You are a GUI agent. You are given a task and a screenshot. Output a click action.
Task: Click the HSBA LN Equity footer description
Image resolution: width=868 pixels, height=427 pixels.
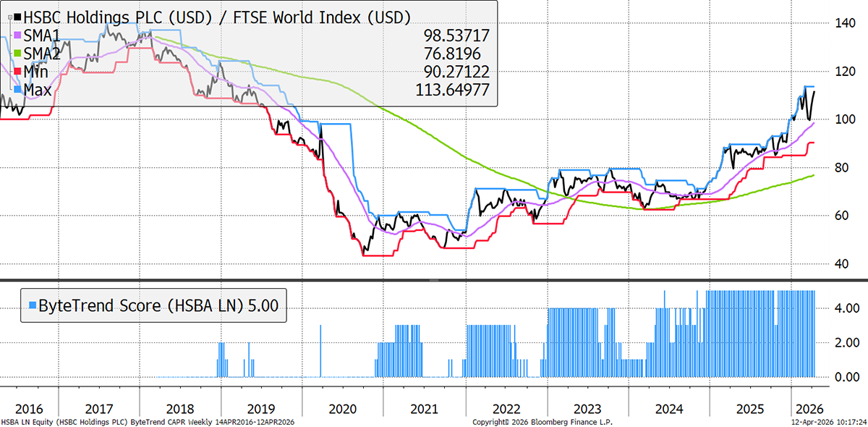[149, 421]
